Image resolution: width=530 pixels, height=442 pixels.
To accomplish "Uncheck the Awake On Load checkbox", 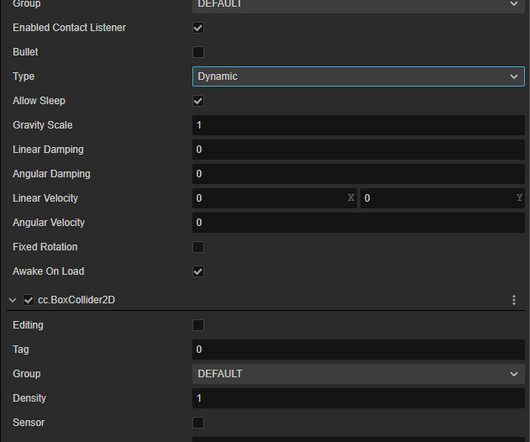I will click(x=198, y=271).
